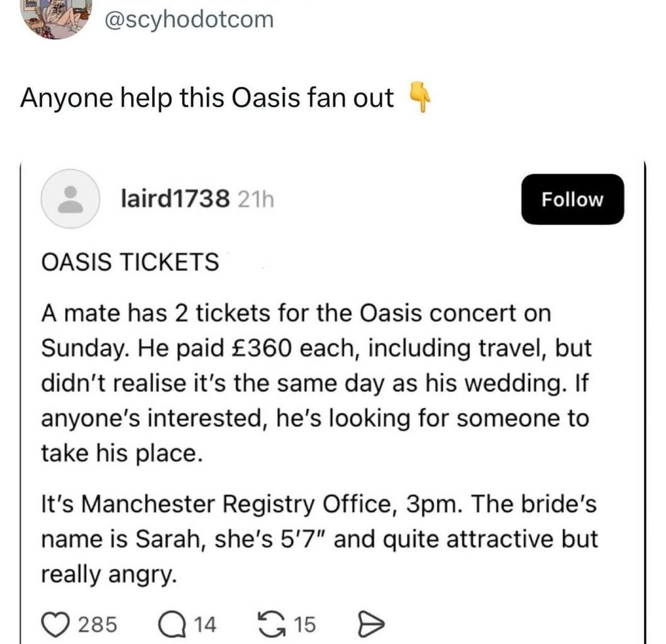
Task: Click the Manchester Registry Office paragraph
Action: tap(319, 539)
